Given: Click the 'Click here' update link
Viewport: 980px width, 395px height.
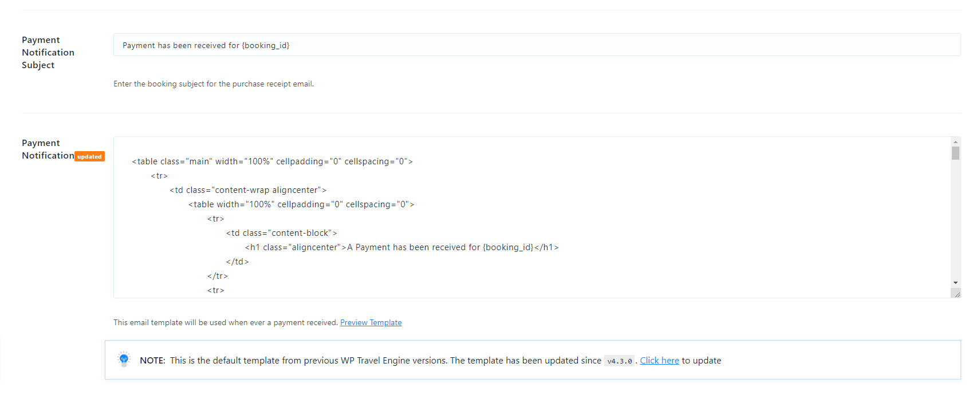Looking at the screenshot, I should [659, 360].
